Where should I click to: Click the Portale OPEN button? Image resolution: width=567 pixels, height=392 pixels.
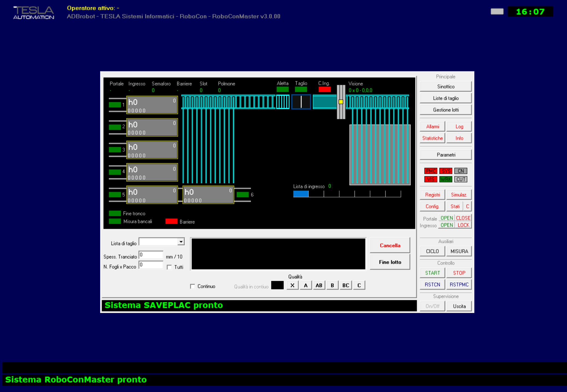tap(446, 218)
